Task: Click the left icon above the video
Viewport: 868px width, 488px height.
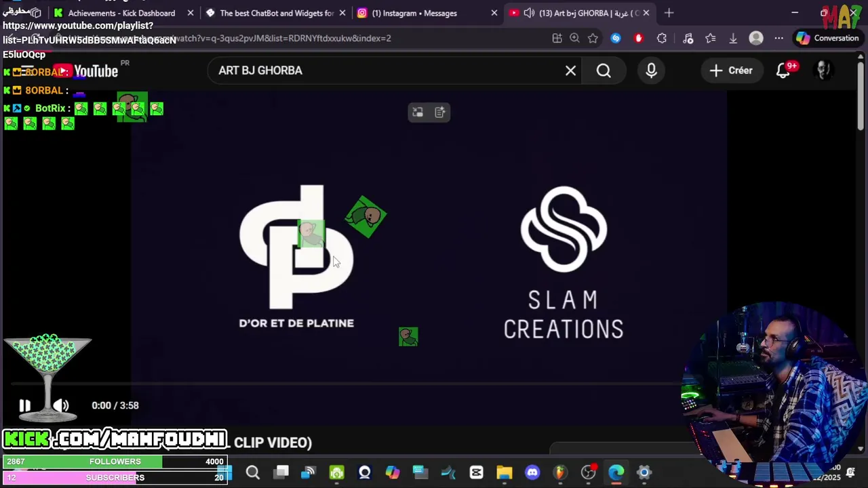Action: 418,113
